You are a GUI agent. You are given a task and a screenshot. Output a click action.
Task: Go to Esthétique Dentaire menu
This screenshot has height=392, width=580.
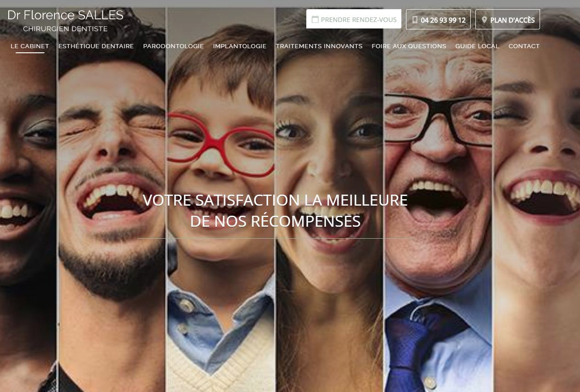coord(96,46)
